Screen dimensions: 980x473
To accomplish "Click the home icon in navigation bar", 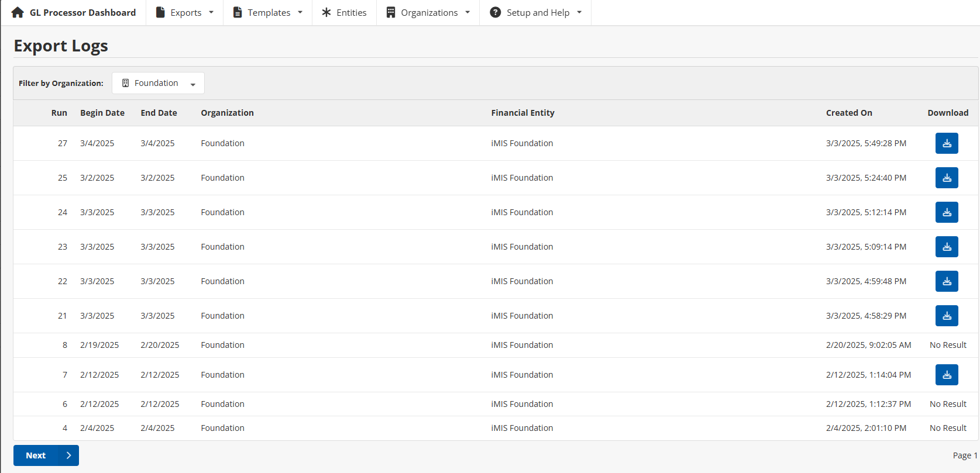I will coord(18,13).
